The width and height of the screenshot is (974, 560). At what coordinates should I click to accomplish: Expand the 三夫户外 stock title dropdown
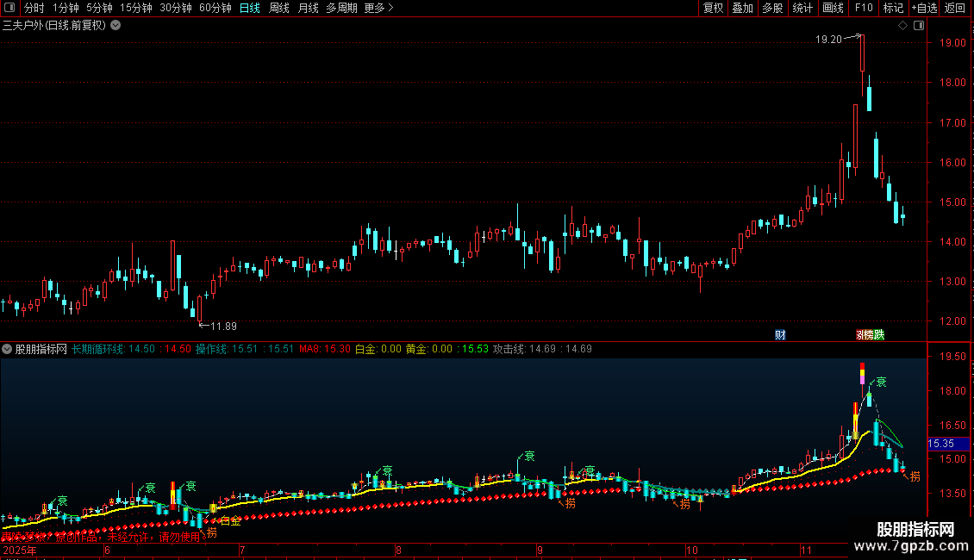116,25
